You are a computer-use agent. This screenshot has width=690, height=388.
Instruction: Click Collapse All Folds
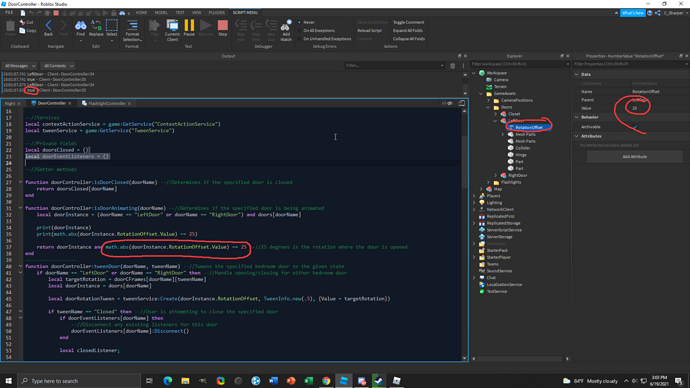click(x=409, y=39)
